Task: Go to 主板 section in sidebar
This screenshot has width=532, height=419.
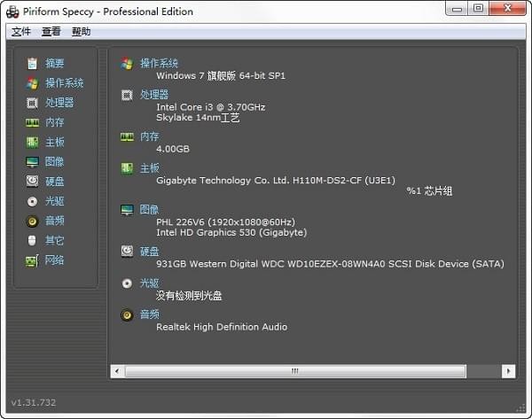Action: pos(55,142)
